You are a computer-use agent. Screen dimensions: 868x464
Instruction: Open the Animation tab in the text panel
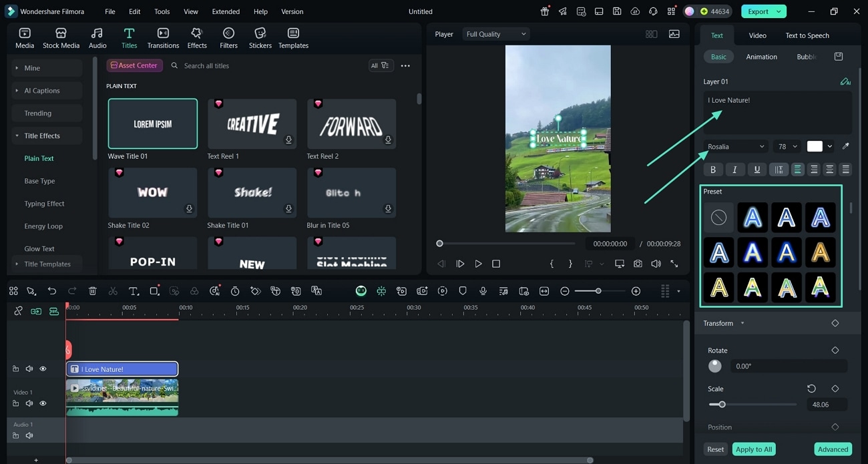[761, 57]
